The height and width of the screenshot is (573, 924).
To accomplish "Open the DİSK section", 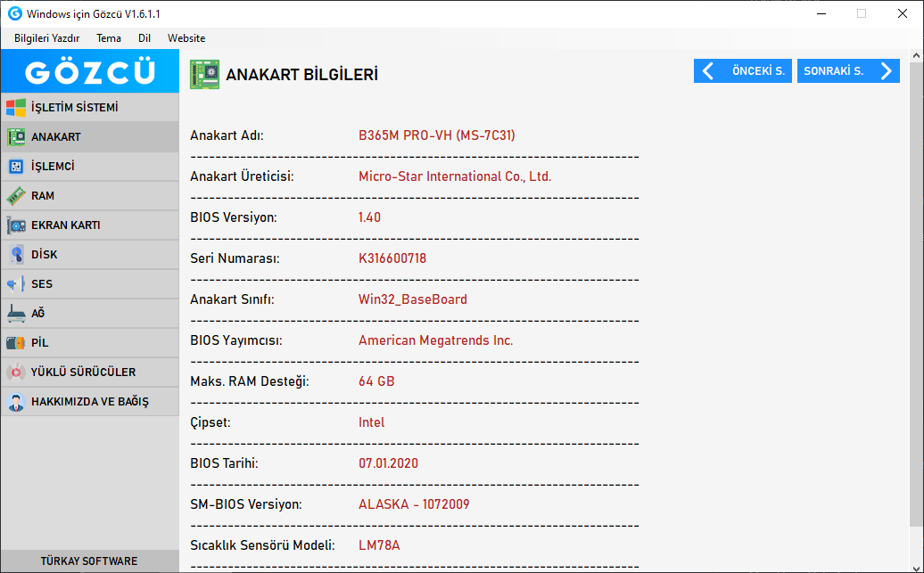I will click(x=90, y=255).
